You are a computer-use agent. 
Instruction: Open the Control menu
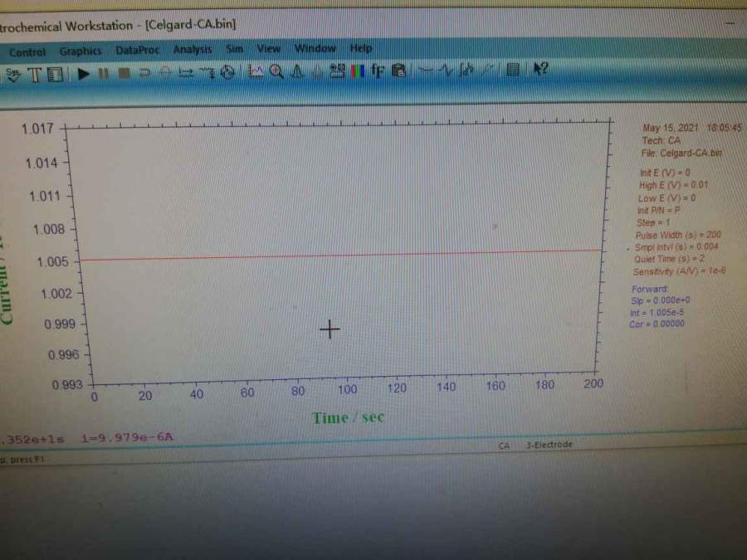[27, 51]
